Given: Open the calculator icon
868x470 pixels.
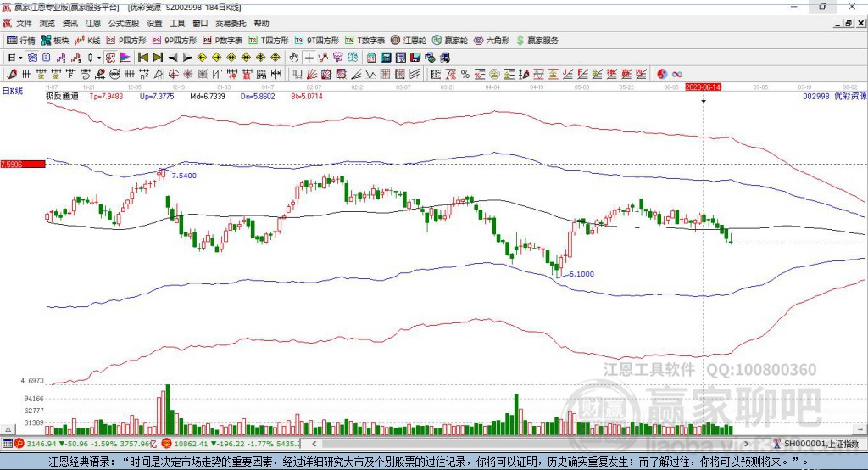Looking at the screenshot, I should [386, 58].
